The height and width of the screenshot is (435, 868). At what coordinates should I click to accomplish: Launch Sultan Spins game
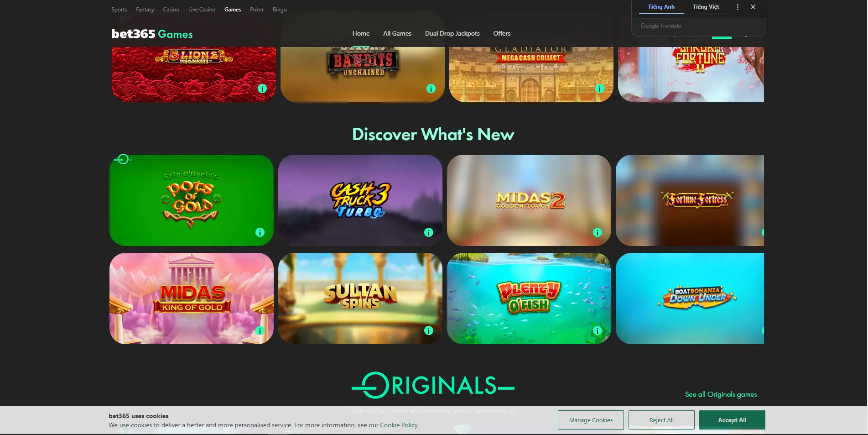pyautogui.click(x=360, y=299)
